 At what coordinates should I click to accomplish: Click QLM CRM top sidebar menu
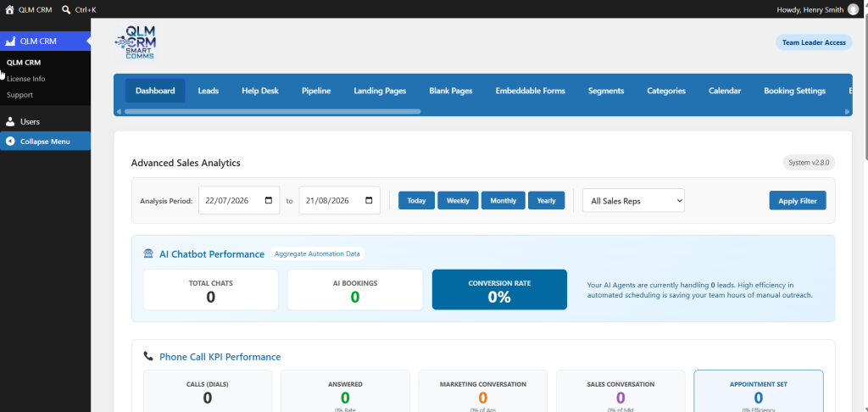(46, 41)
